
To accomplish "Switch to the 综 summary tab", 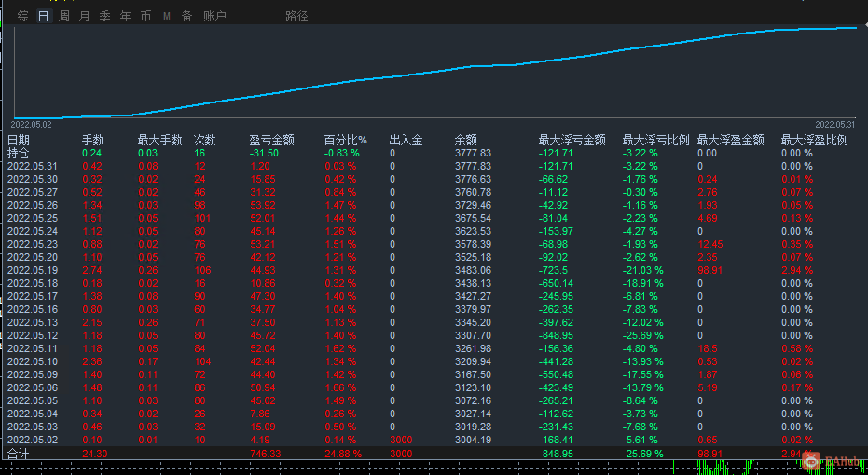I will (x=22, y=16).
